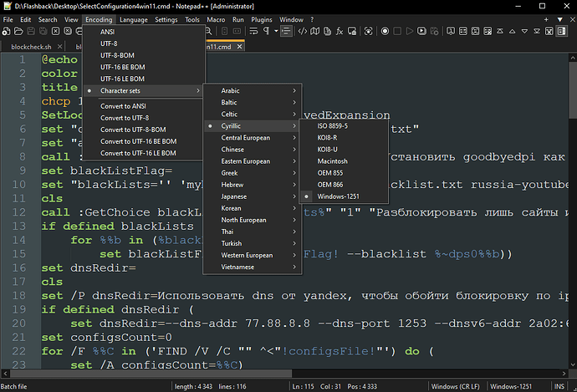Open the Language menu

134,19
